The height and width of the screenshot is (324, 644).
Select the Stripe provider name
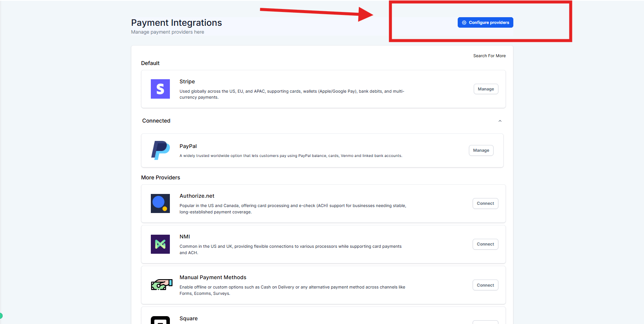[x=187, y=81]
